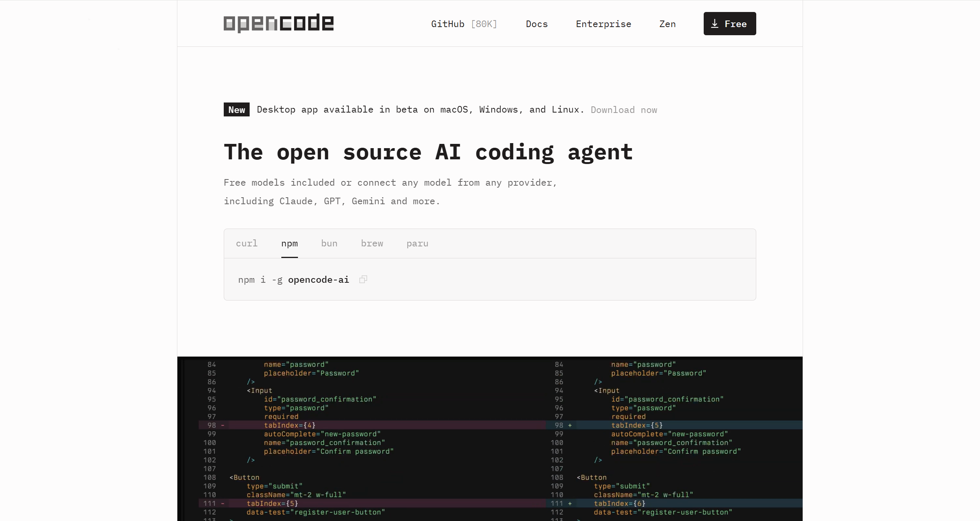Open the Zen page

(x=667, y=24)
